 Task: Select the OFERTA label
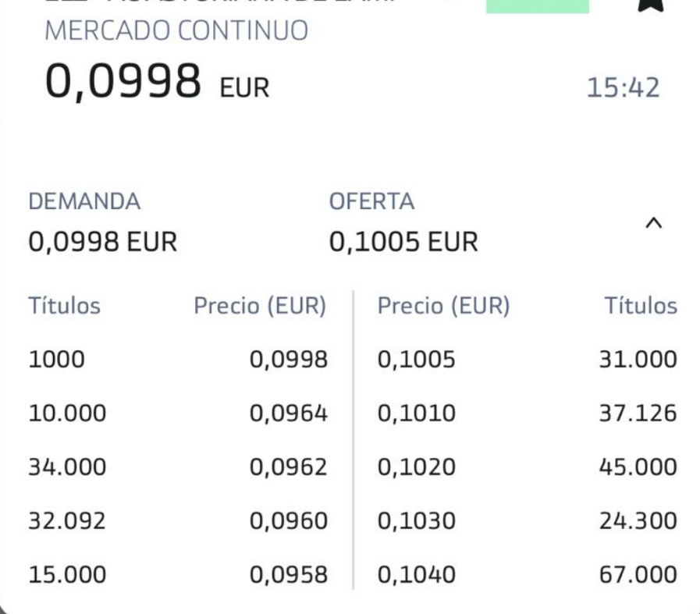371,201
